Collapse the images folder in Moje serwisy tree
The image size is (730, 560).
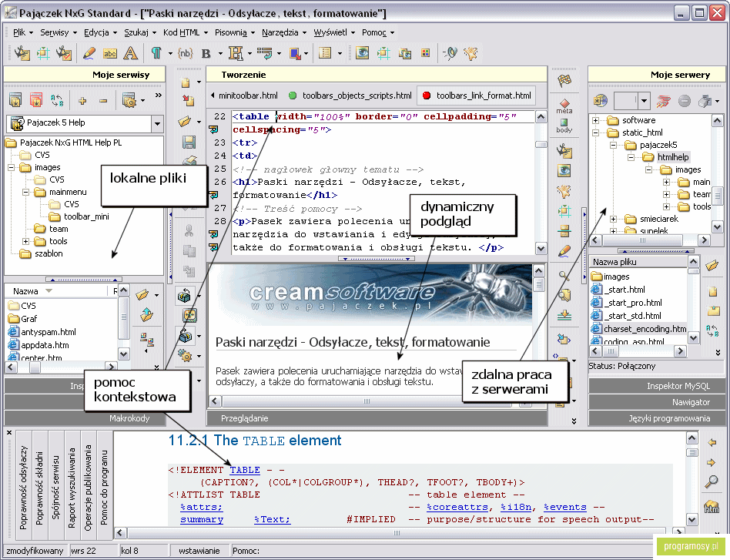pyautogui.click(x=12, y=167)
